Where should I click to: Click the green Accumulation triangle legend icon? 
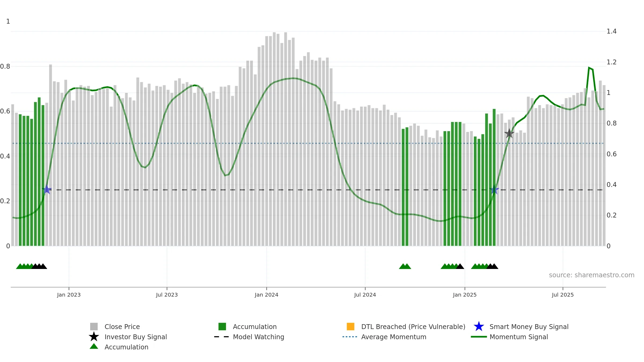click(x=94, y=346)
